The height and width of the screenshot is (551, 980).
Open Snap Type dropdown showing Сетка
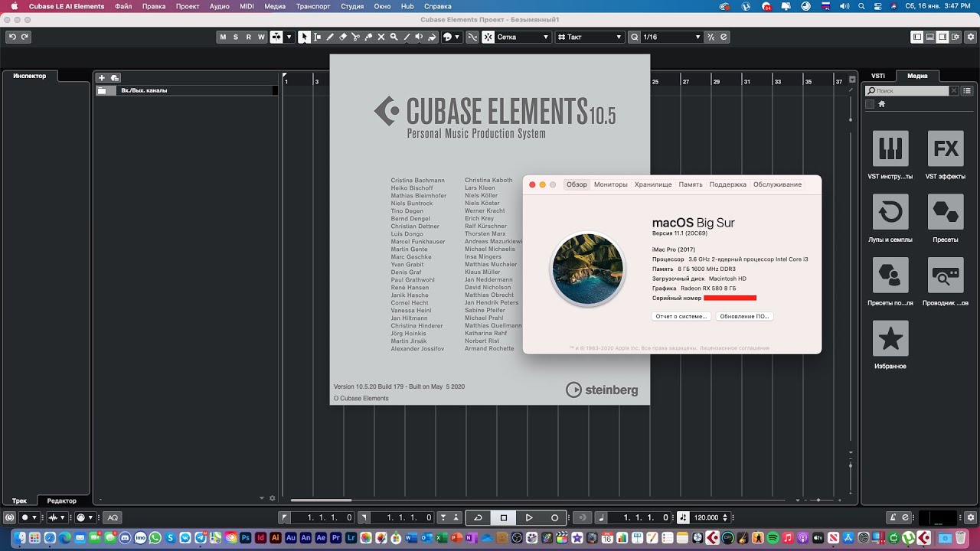click(523, 37)
